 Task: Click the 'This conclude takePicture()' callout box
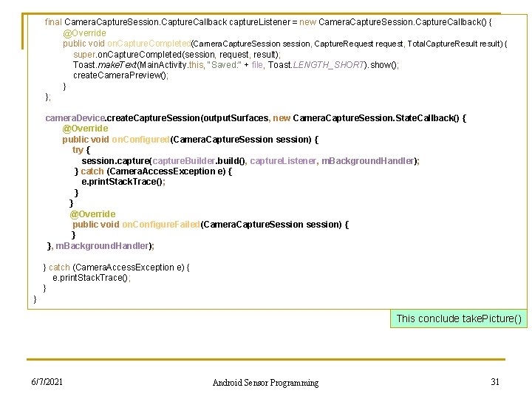pos(459,318)
